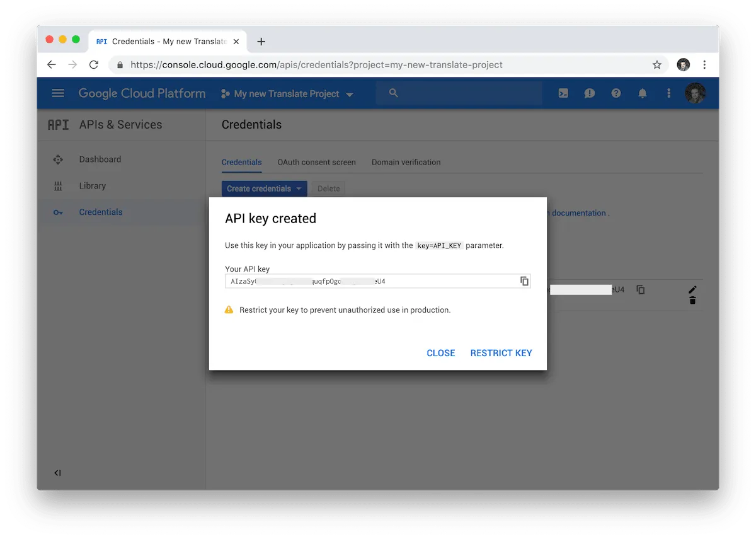Click the browser back arrow
The image size is (756, 539).
[x=52, y=64]
